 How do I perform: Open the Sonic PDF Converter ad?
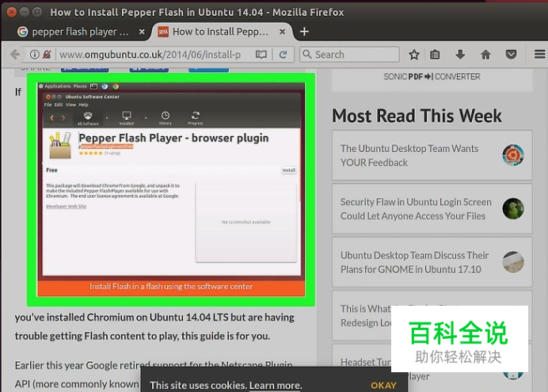pos(432,78)
